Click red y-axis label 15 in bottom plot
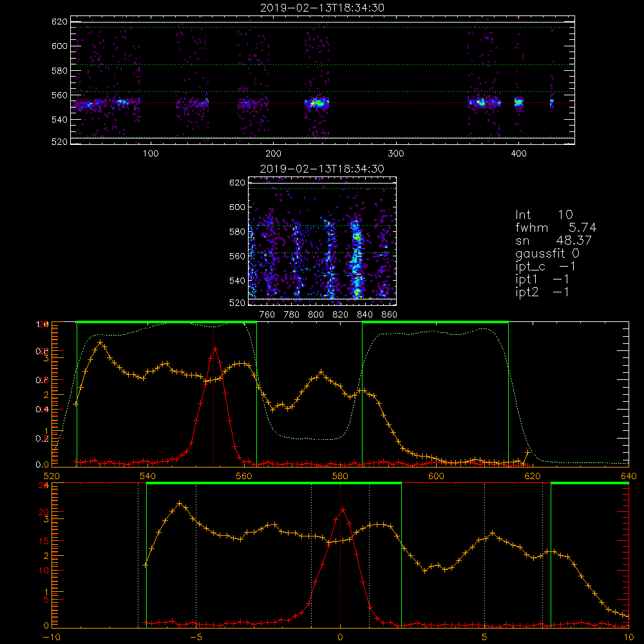The height and width of the screenshot is (644, 644). coord(44,541)
